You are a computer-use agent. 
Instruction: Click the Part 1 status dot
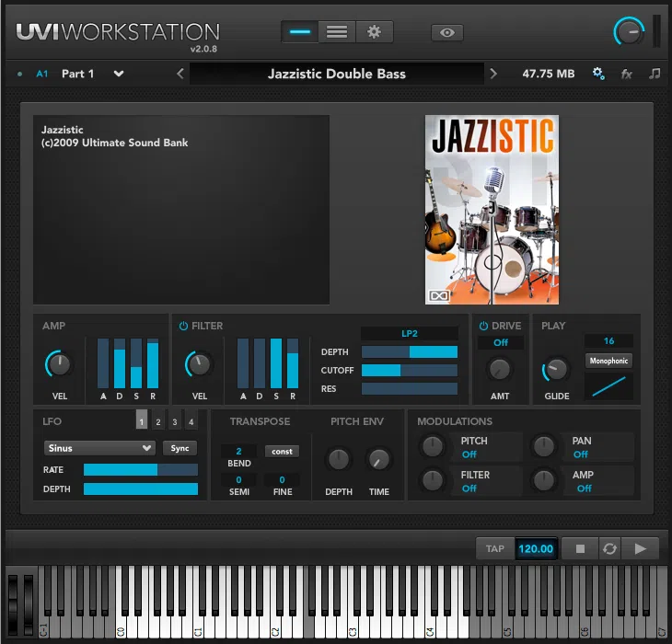tap(19, 75)
